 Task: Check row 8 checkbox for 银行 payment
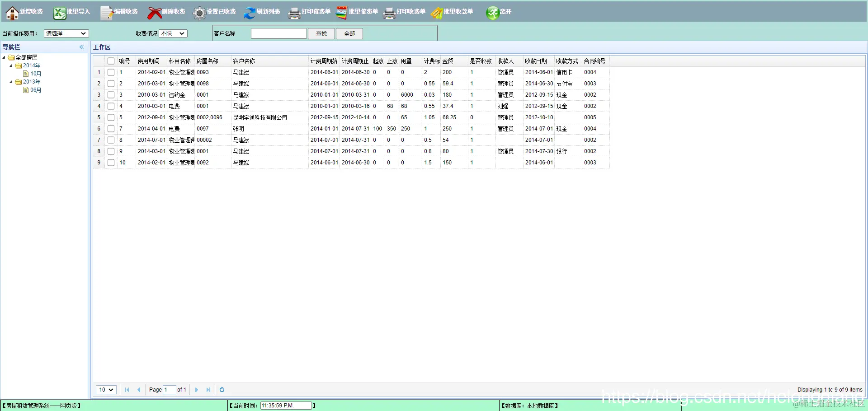(111, 151)
